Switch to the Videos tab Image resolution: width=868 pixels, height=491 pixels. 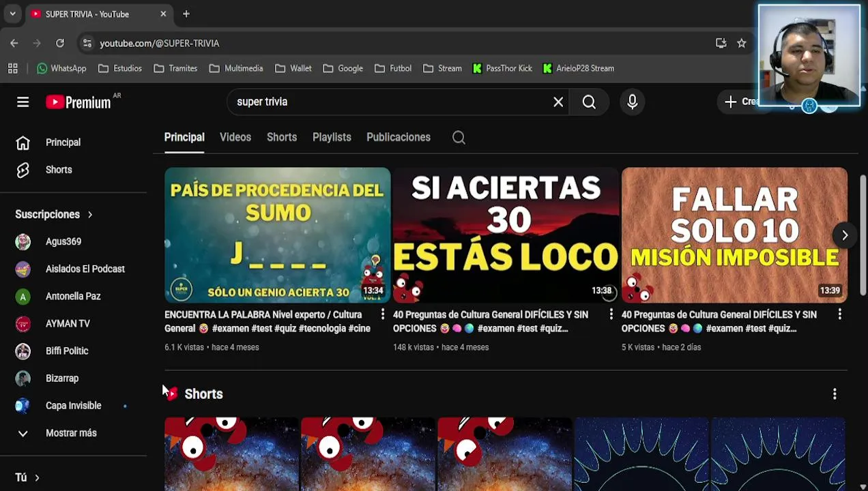pos(235,137)
